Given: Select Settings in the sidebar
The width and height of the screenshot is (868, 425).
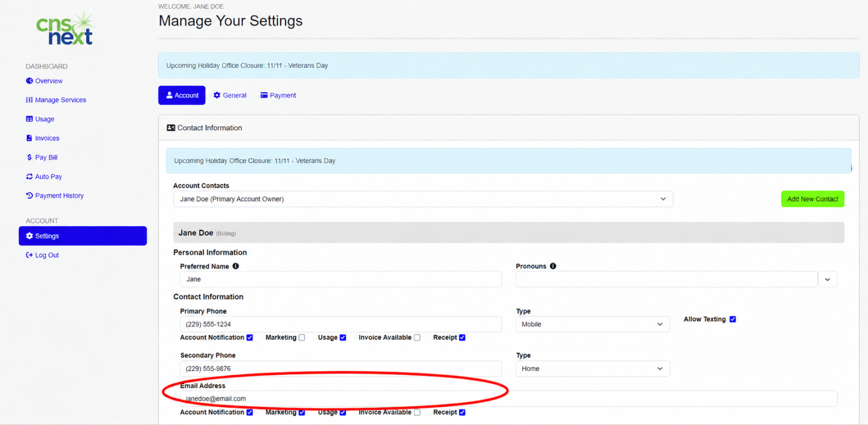Looking at the screenshot, I should tap(82, 236).
